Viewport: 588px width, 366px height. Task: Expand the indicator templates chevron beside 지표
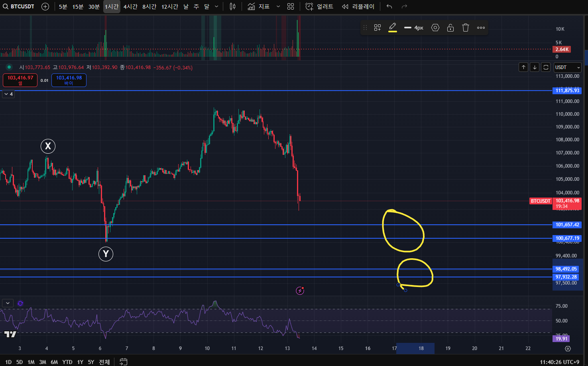[278, 6]
